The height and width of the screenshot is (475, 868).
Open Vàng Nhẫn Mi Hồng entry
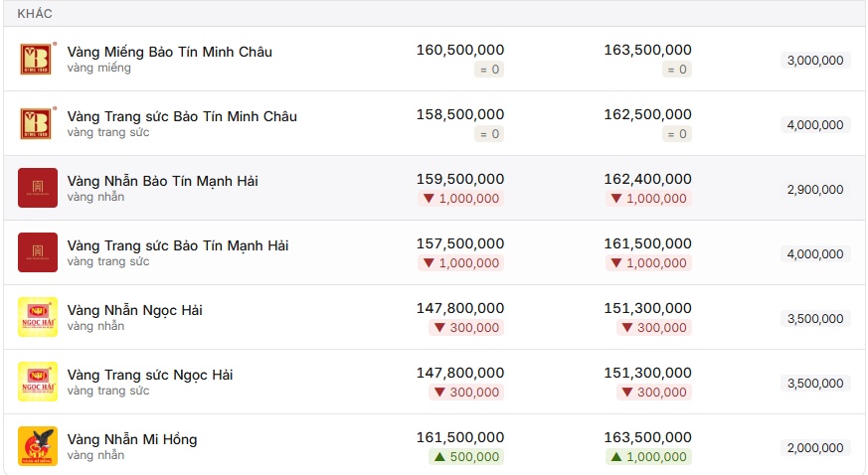click(132, 439)
